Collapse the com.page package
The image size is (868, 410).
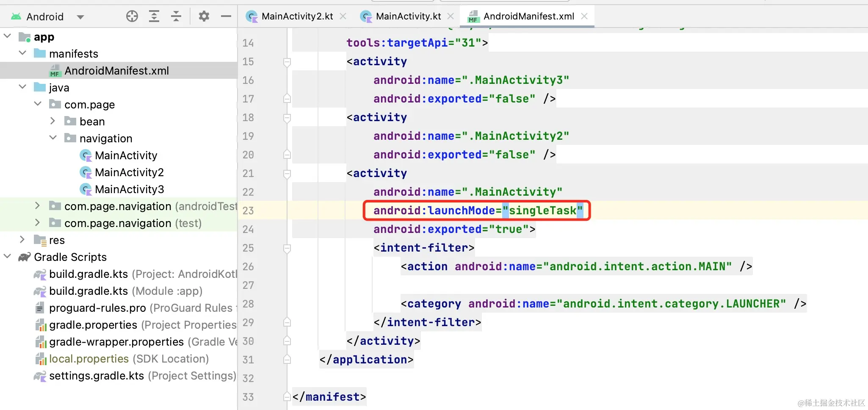(38, 104)
